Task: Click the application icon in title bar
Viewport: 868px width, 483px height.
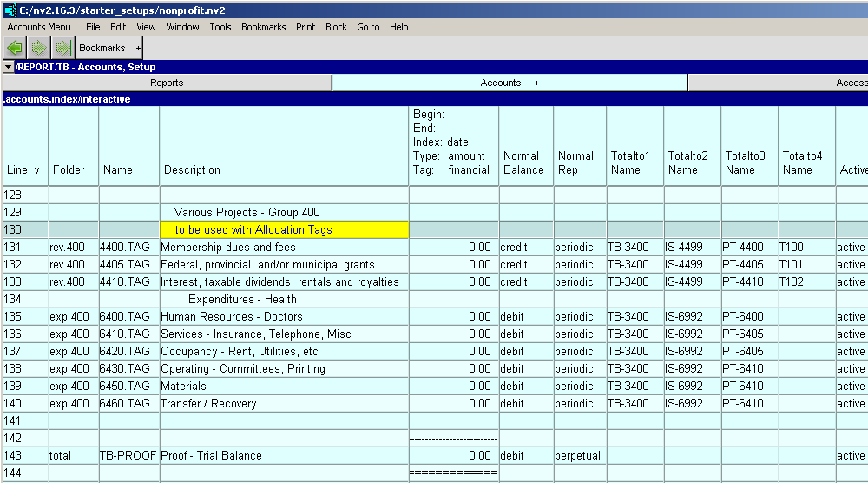Action: (x=10, y=10)
